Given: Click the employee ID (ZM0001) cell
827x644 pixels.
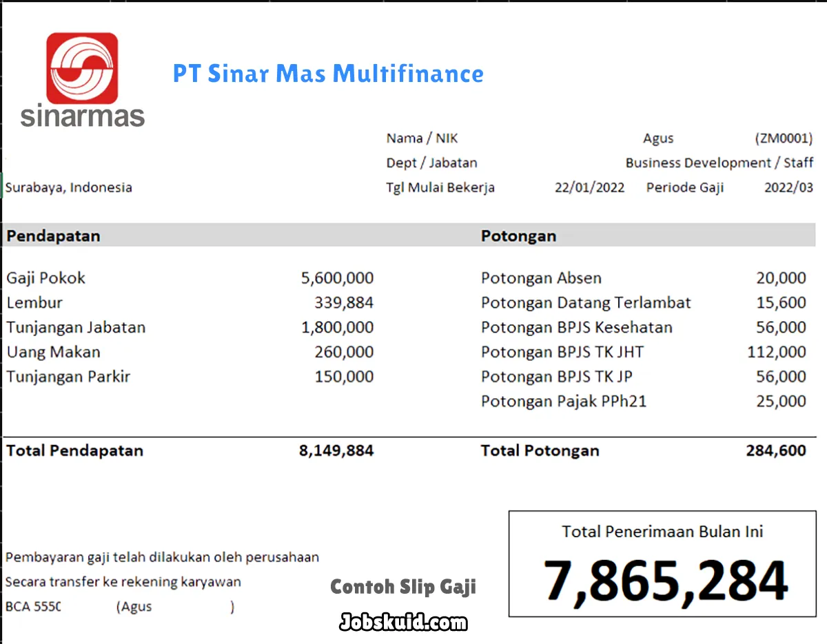Looking at the screenshot, I should 784,138.
